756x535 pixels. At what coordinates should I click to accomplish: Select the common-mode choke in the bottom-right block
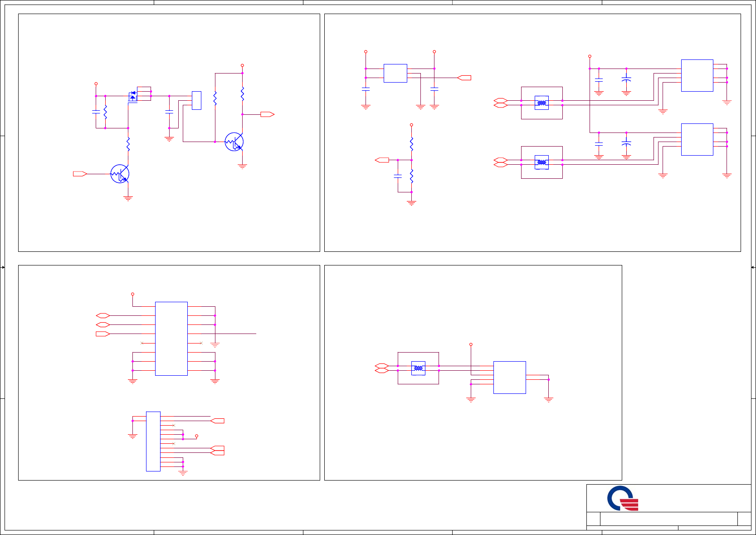click(x=418, y=368)
